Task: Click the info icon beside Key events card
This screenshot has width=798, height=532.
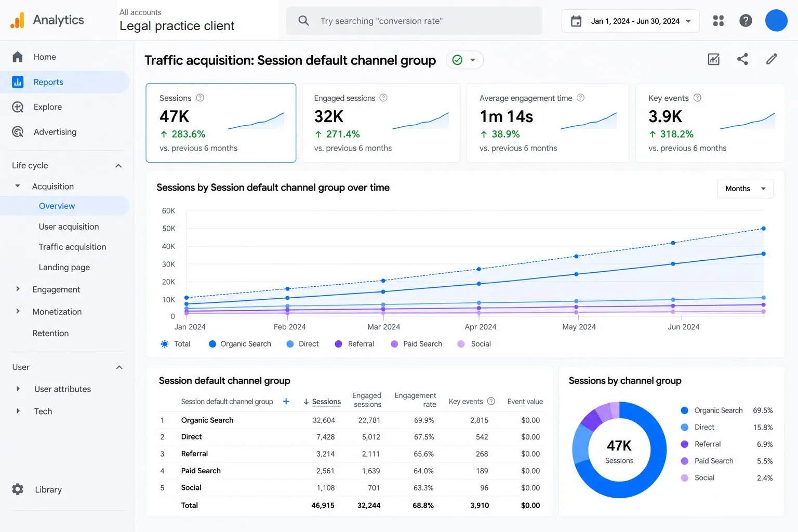Action: 697,98
